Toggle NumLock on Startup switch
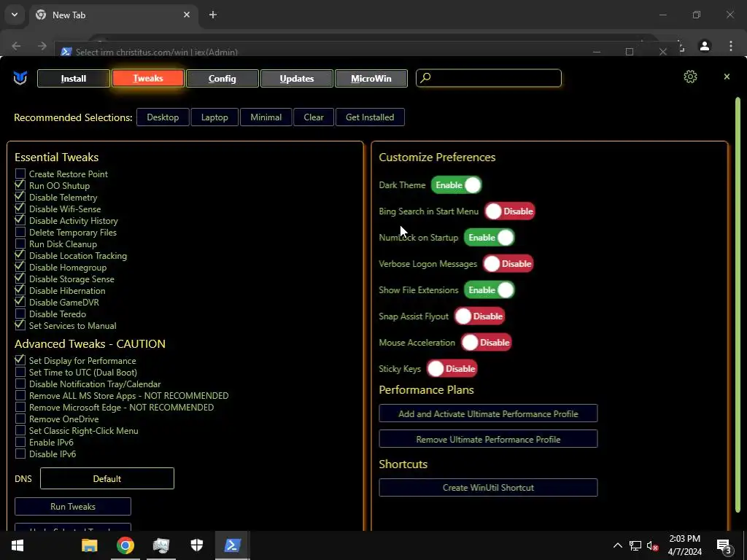This screenshot has height=560, width=747. tap(489, 237)
